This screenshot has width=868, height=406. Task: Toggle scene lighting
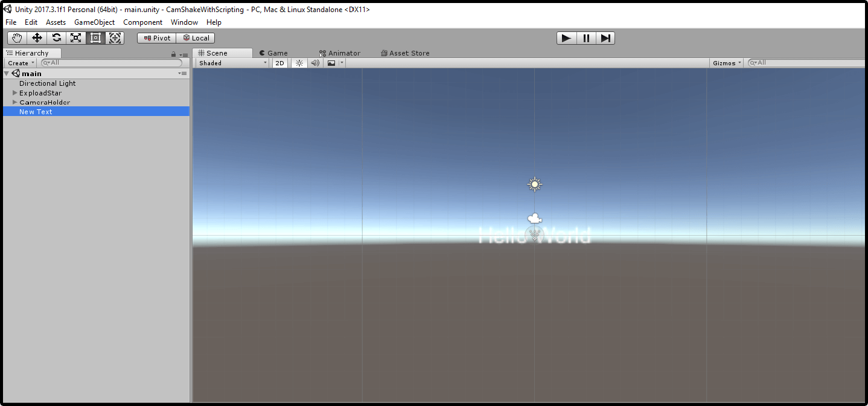tap(298, 63)
